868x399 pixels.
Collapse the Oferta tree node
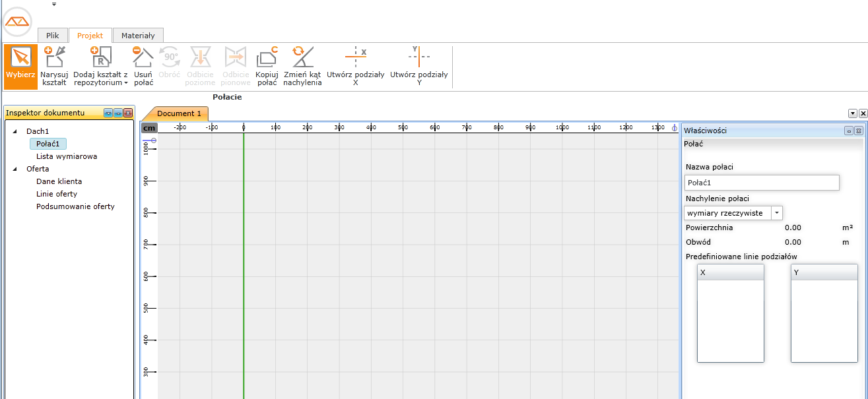(15, 169)
